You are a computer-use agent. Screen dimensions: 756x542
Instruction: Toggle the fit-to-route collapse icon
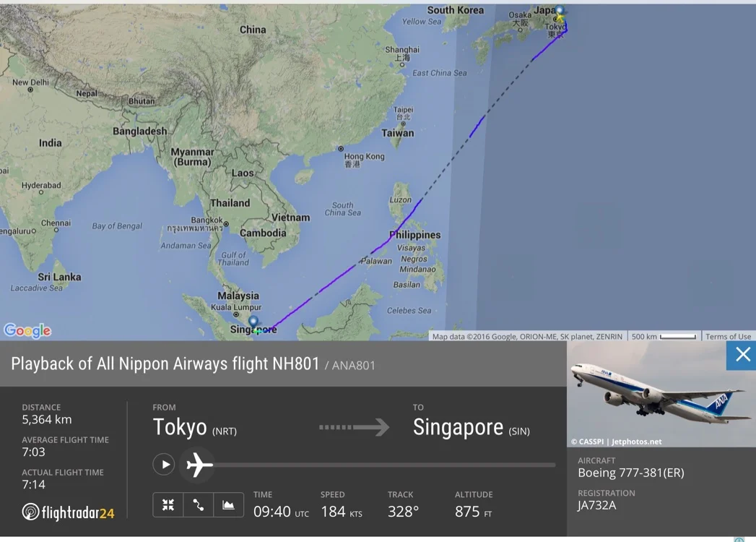(x=168, y=505)
